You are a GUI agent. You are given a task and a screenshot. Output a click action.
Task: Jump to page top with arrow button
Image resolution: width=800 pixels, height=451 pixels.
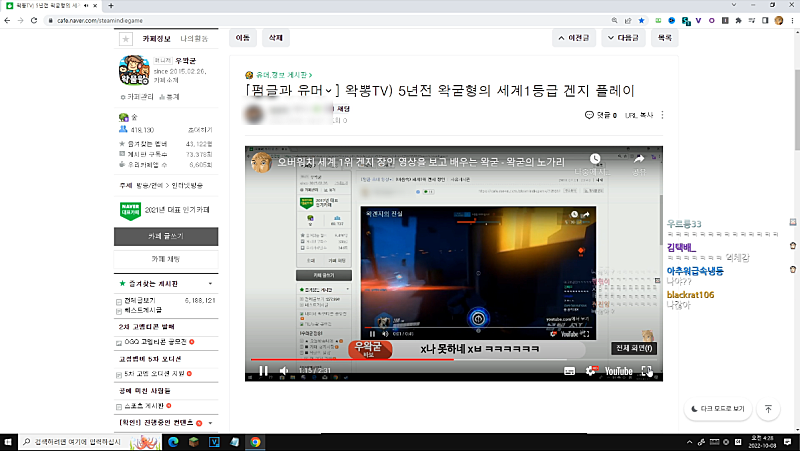coord(768,409)
